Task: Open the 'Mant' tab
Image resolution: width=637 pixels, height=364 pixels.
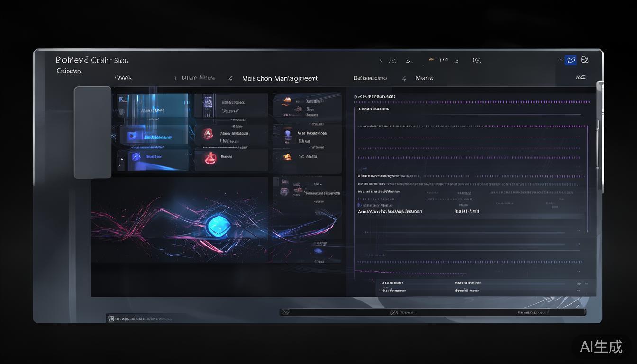Action: click(x=424, y=78)
